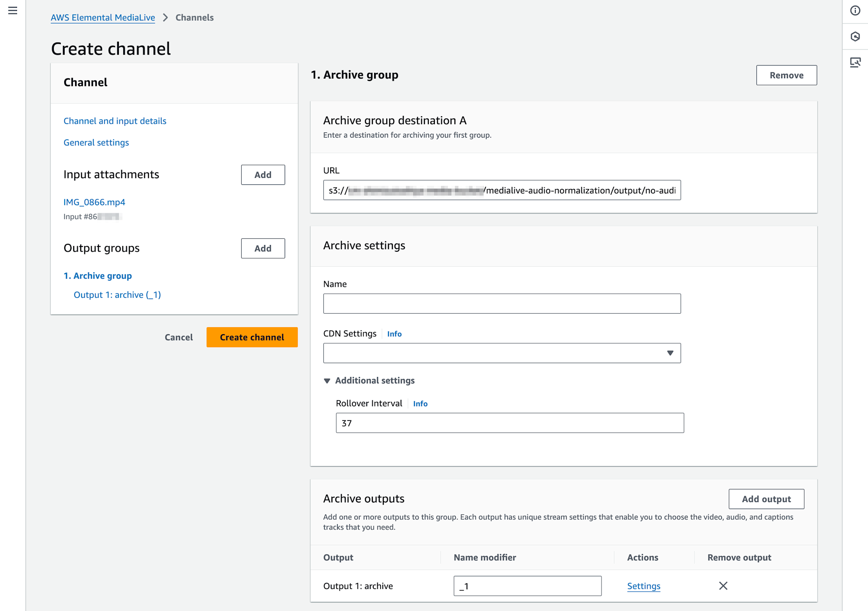Remove Output 1: archive with X icon

pos(723,586)
